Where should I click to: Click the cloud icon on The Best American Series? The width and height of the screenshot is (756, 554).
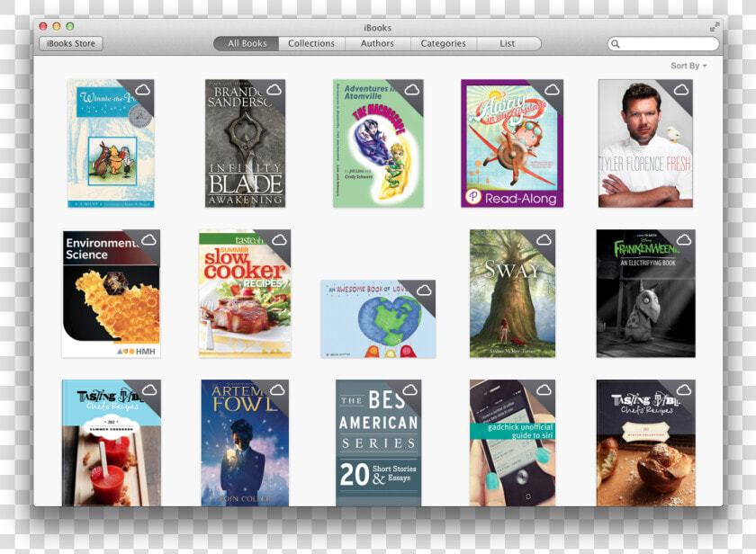coord(409,389)
